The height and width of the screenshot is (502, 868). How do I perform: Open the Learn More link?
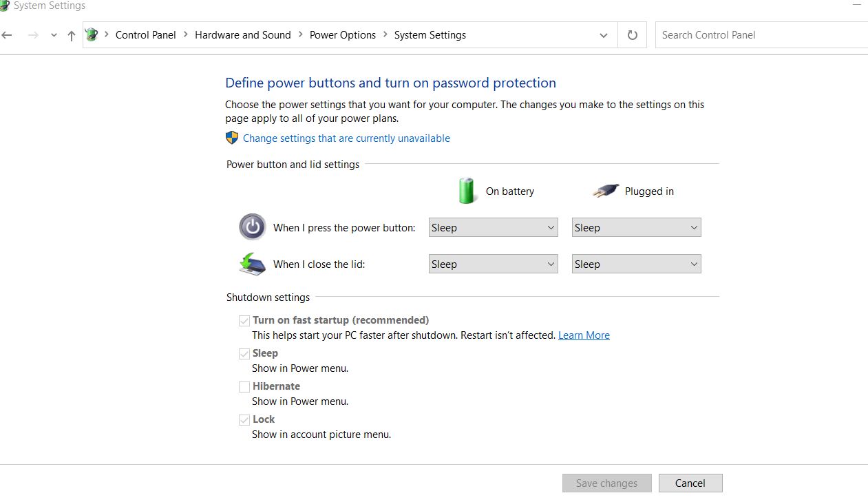[x=584, y=335]
